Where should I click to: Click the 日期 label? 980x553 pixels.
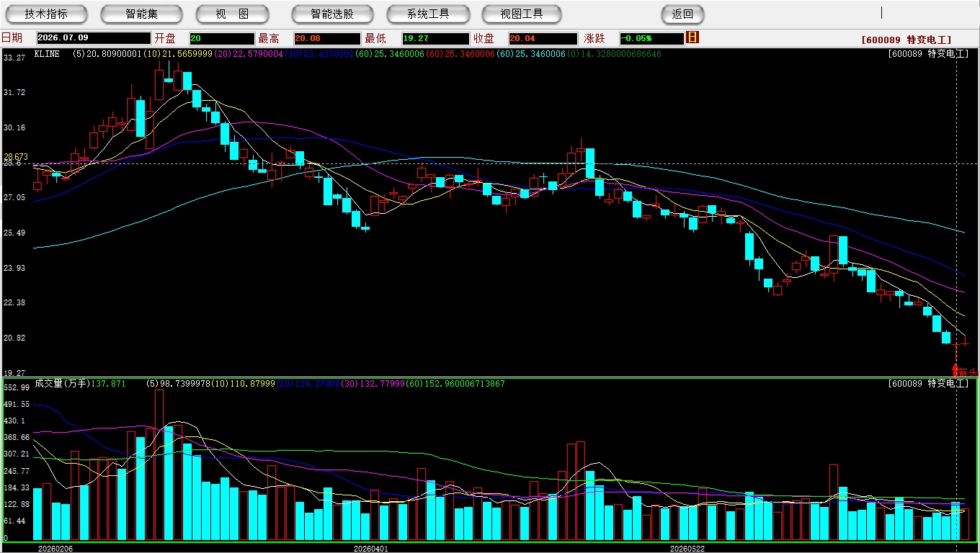pyautogui.click(x=12, y=38)
